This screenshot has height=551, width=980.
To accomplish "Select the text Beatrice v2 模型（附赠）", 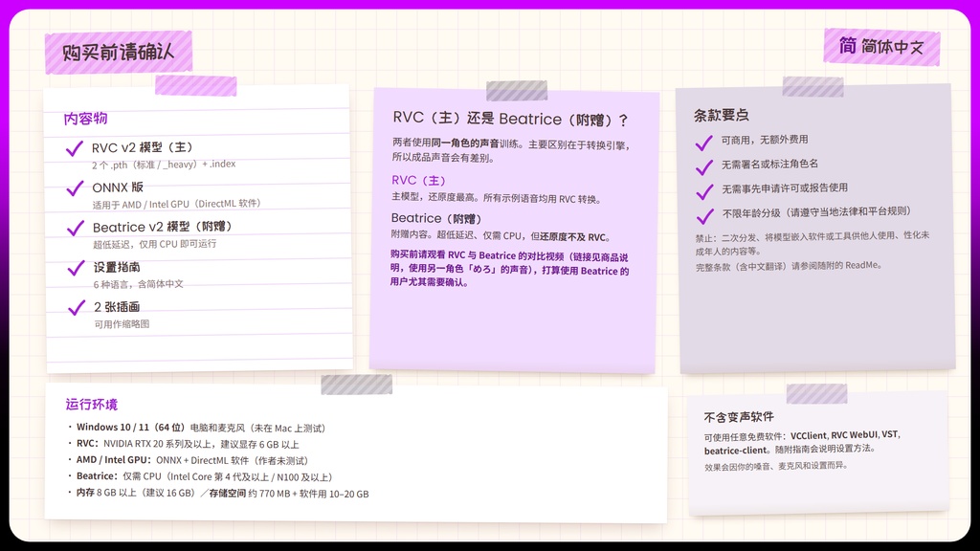I will [163, 227].
